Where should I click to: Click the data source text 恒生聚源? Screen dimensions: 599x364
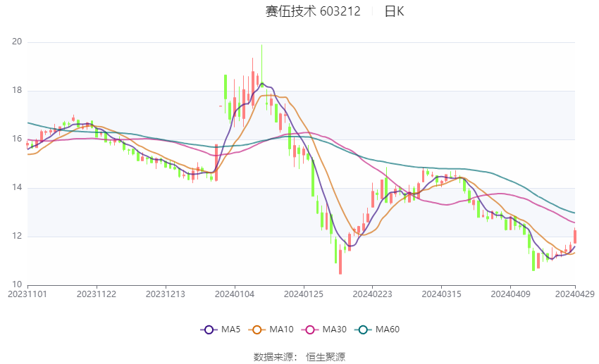[x=326, y=357]
